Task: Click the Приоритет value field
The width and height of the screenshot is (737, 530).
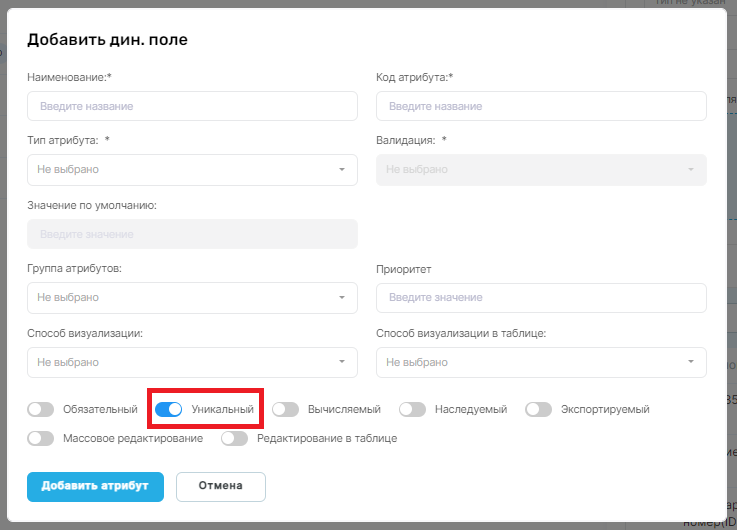Action: (541, 297)
